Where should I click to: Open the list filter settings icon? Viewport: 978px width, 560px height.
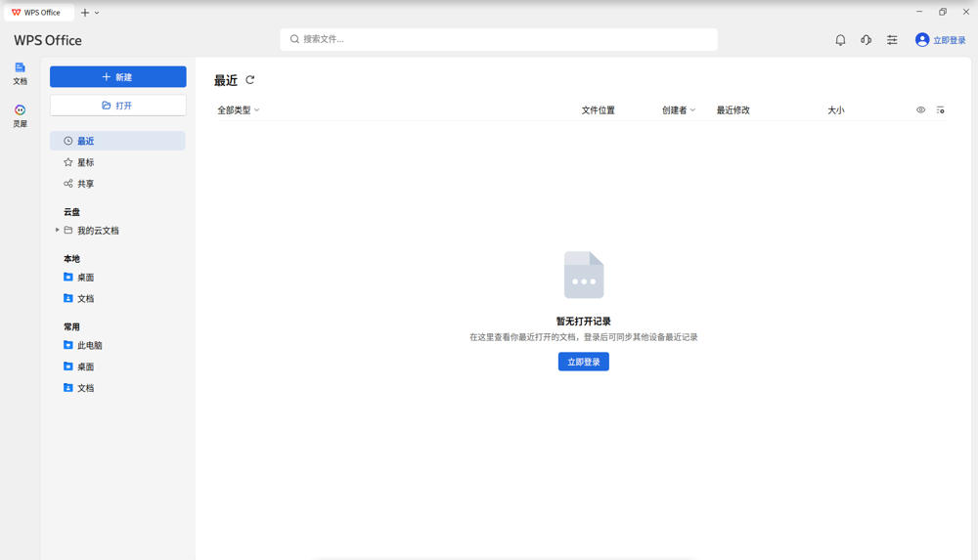(940, 109)
